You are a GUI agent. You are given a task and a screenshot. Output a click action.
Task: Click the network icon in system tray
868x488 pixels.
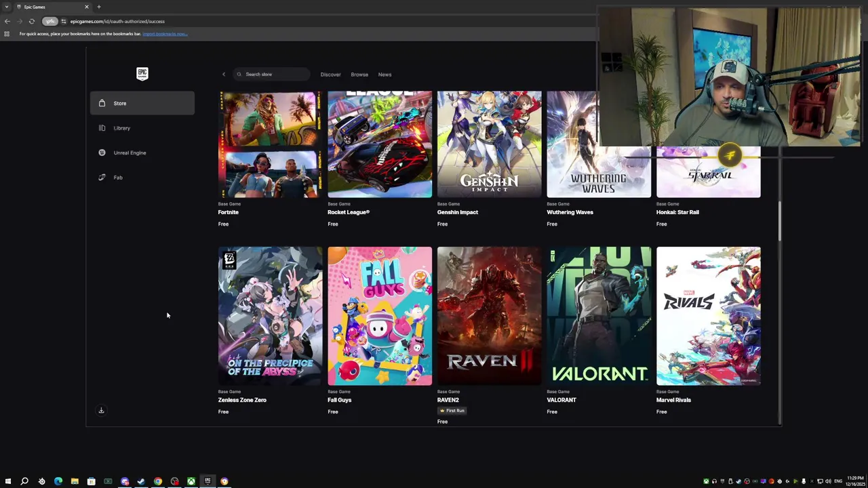pyautogui.click(x=820, y=481)
